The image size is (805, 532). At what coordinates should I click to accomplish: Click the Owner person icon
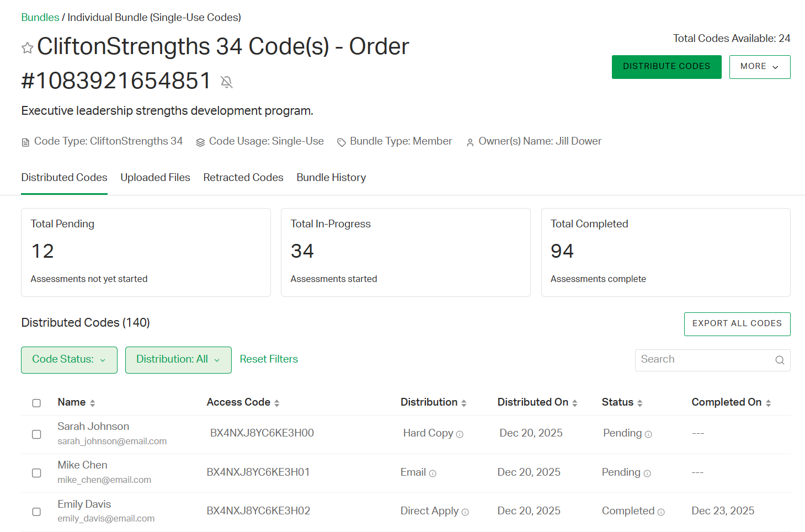coord(470,142)
